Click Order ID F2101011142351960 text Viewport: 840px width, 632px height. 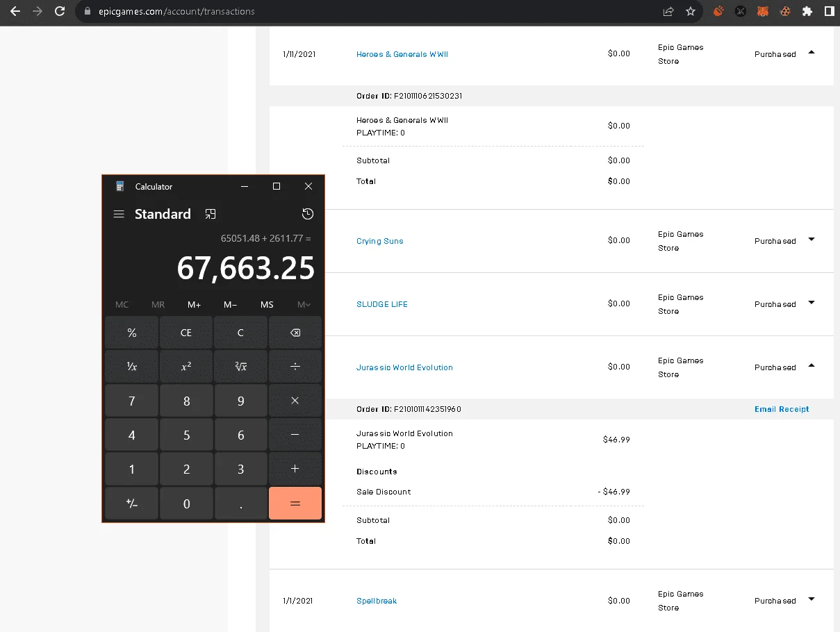pos(409,409)
